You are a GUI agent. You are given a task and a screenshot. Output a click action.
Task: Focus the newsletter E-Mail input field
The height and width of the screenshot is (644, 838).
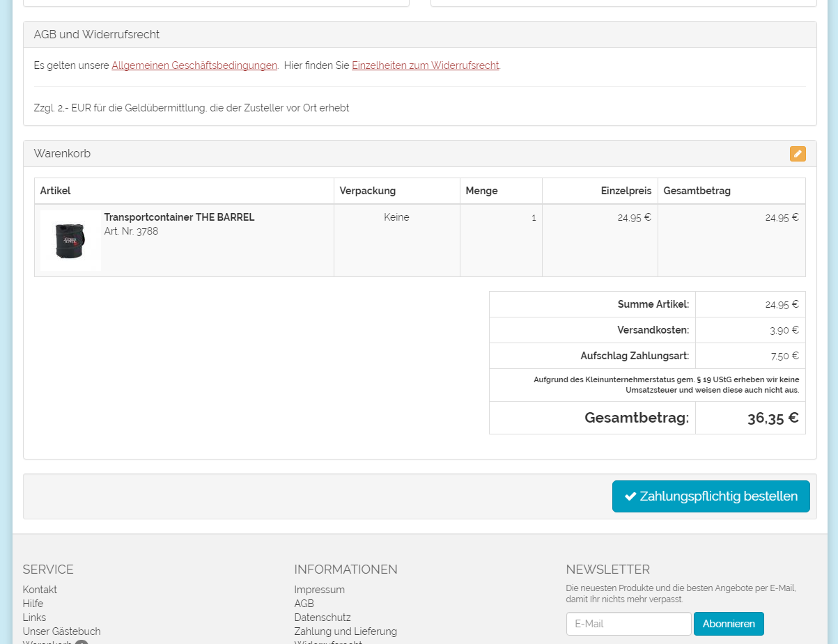coord(628,624)
